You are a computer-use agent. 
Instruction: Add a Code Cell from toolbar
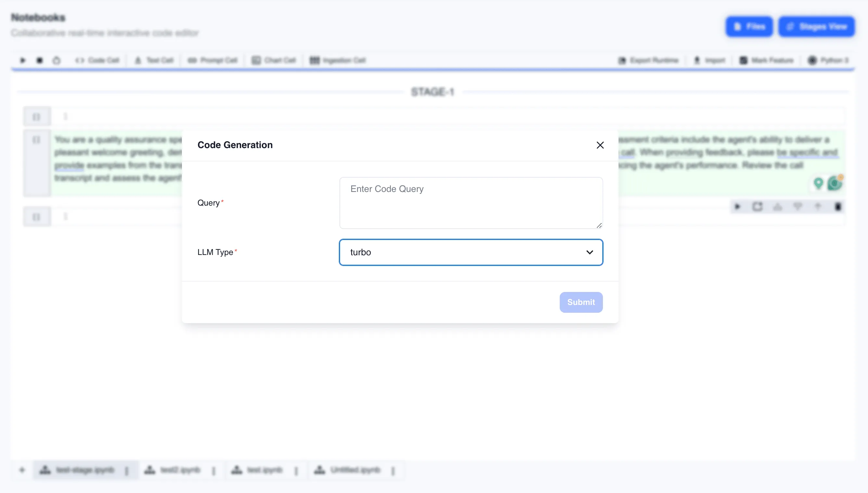[97, 60]
